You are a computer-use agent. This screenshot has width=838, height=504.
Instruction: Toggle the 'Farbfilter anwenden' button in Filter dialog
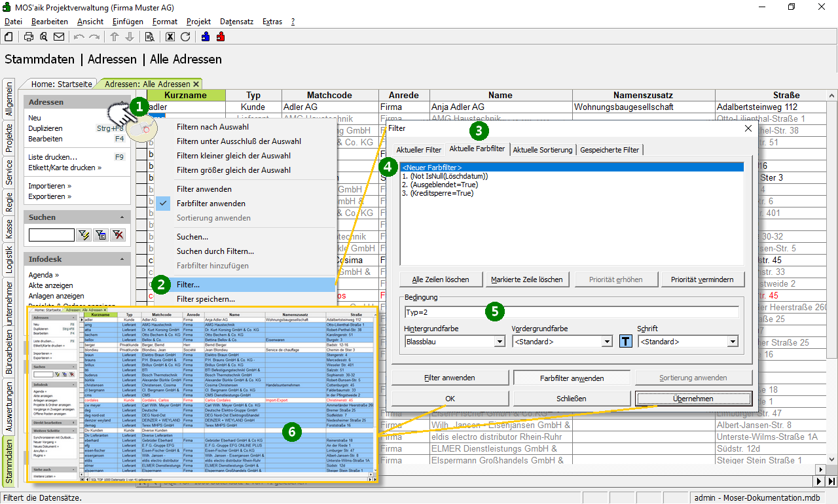click(x=572, y=378)
